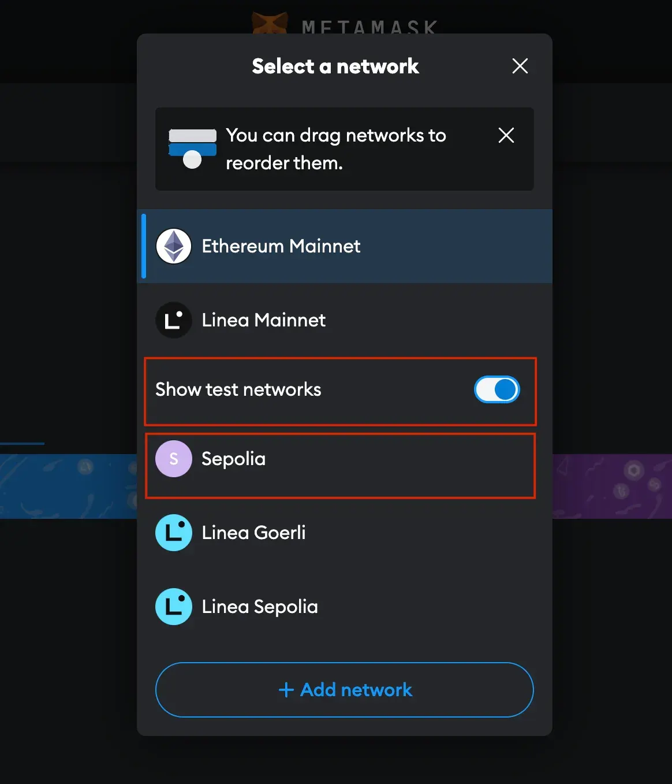Image resolution: width=672 pixels, height=784 pixels.
Task: Pick Linea Sepolia test network
Action: point(345,607)
